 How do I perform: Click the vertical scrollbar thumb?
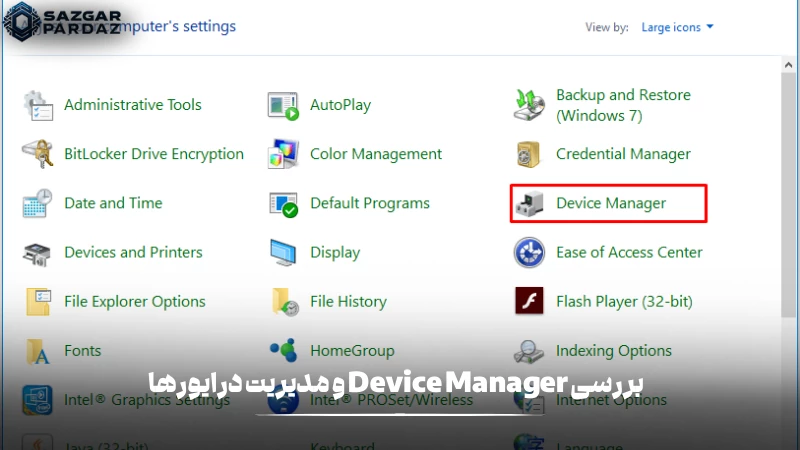788,195
